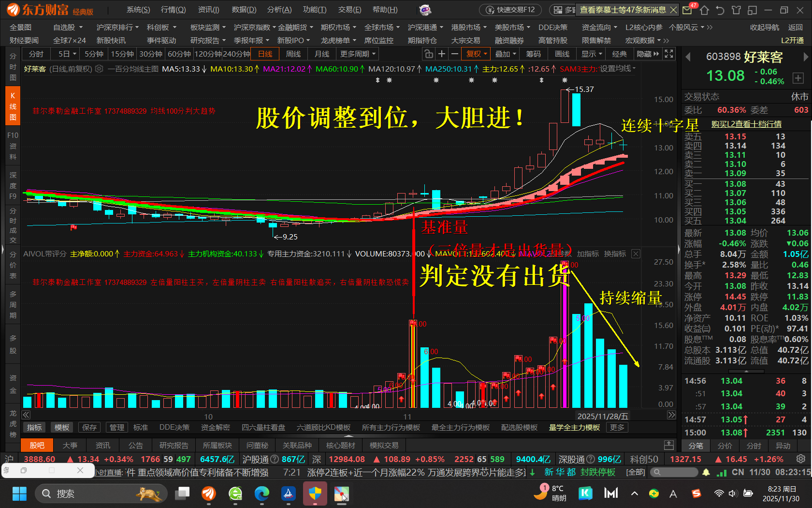Toggle the chart lock icon

tap(428, 54)
